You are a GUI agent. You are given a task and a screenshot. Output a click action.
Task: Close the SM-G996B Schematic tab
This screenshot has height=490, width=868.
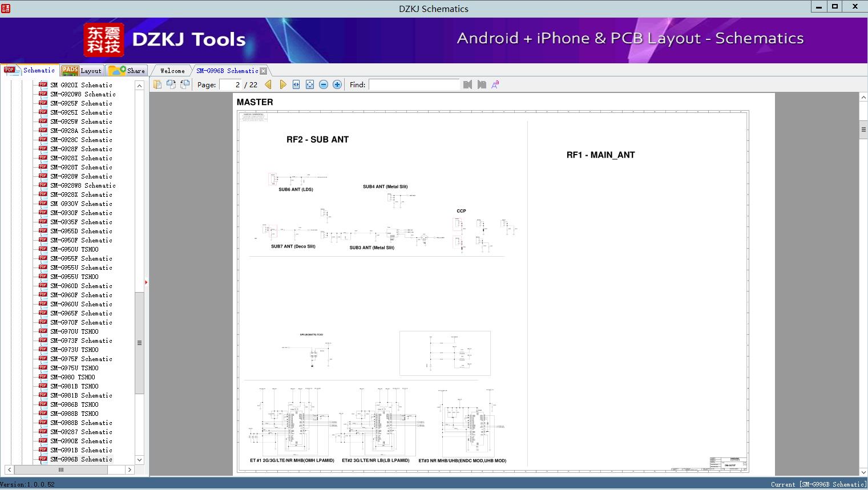(x=263, y=71)
